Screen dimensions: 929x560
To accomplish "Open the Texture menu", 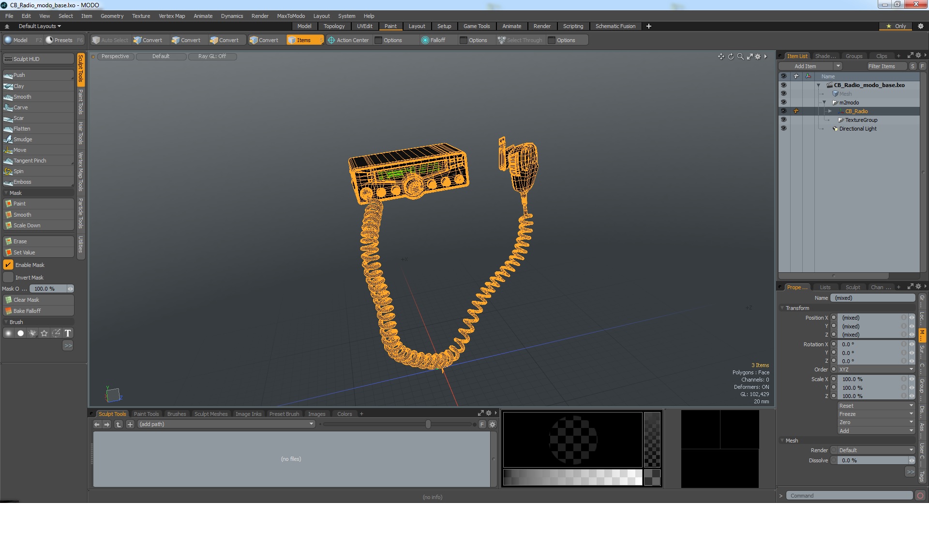I will click(141, 16).
